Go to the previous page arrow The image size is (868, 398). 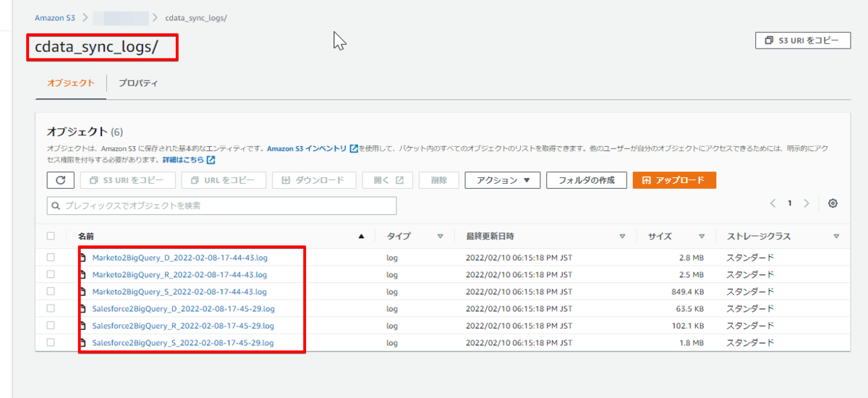(773, 203)
